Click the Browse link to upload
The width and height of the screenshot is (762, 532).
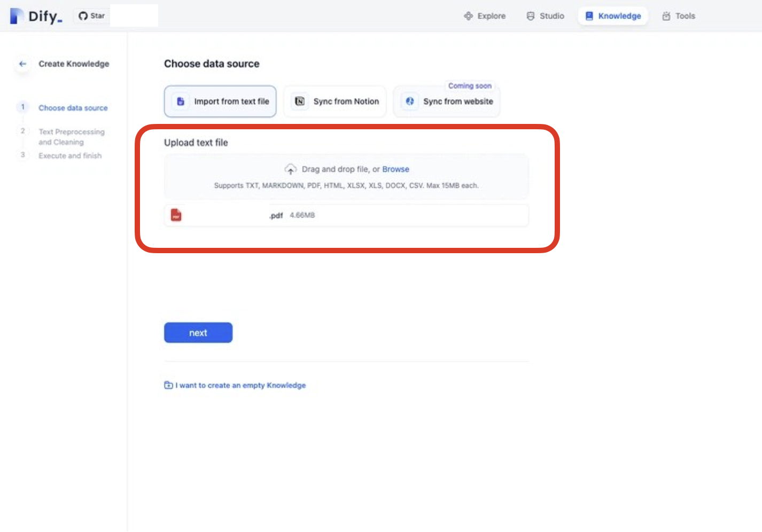(x=395, y=169)
